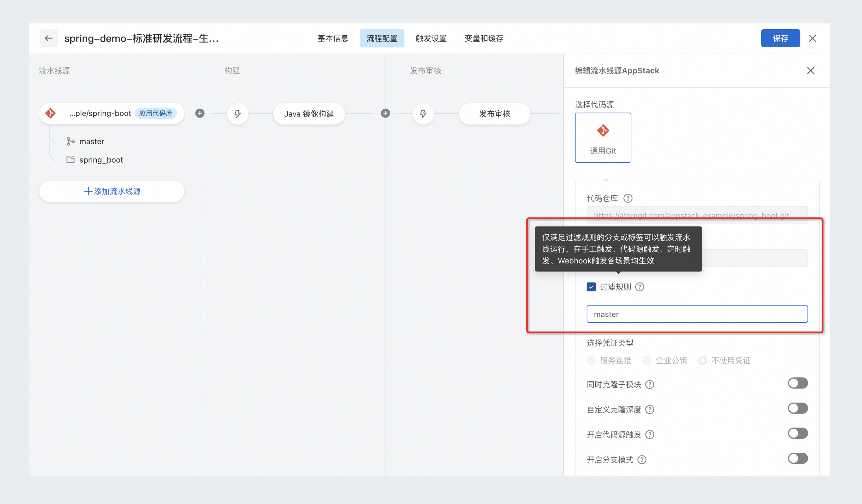
Task: Select 不使用凭证 credential radio option
Action: (703, 360)
